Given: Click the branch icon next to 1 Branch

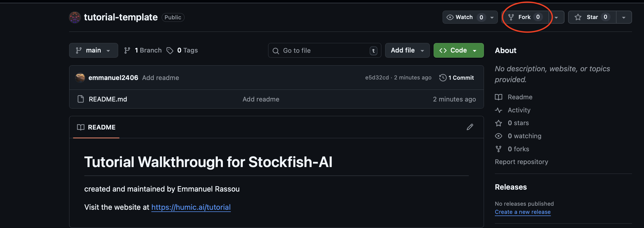Looking at the screenshot, I should (x=127, y=50).
